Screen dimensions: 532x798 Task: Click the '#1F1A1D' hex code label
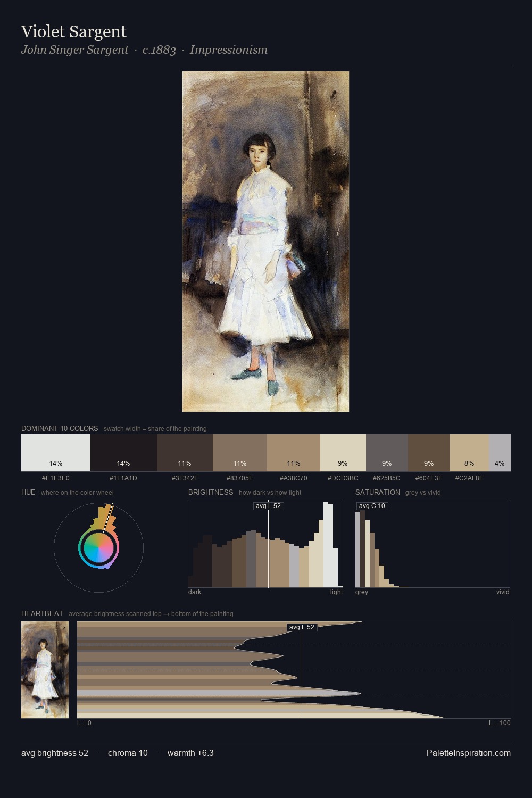[x=123, y=478]
